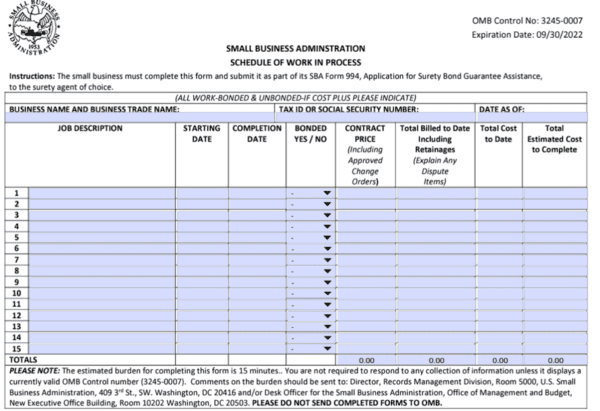
Task: Click the 'Instructions:' label text
Action: (x=32, y=76)
